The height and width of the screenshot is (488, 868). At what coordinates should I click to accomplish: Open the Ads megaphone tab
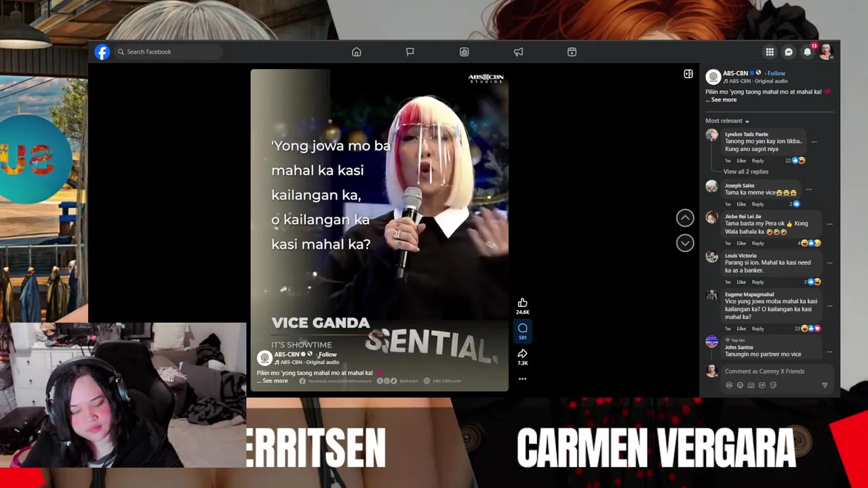[518, 52]
